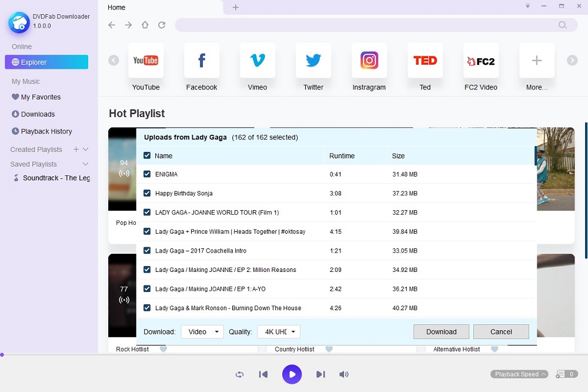Screen dimensions: 588x392
Task: Uncheck the Happy Birthday Sonja video
Action: pyautogui.click(x=147, y=193)
